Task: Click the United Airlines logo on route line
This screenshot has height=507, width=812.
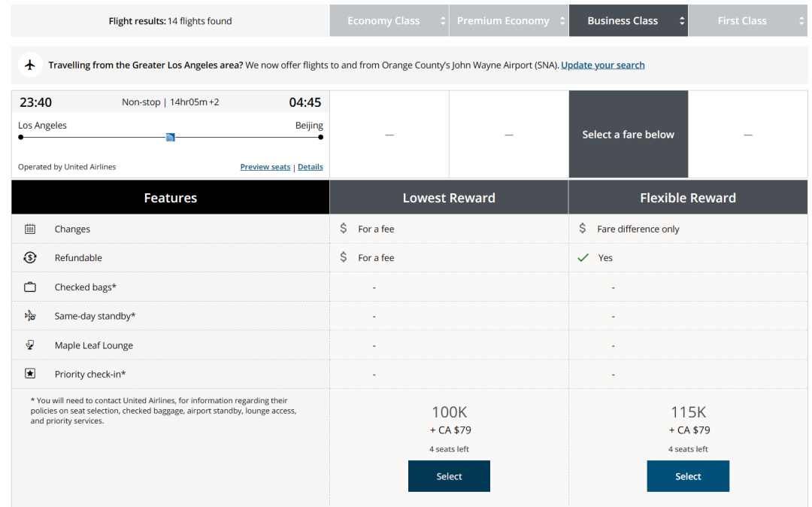Action: [x=171, y=137]
